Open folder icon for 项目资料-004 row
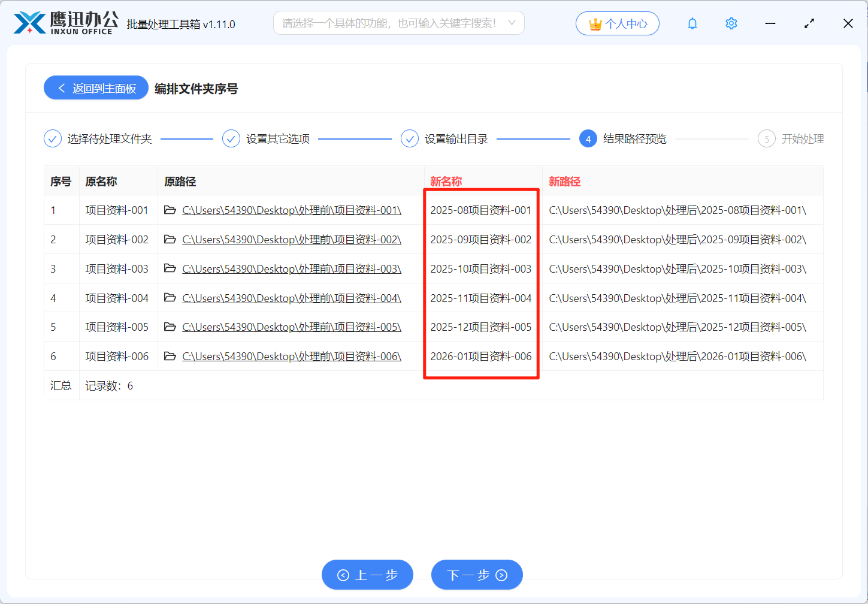The height and width of the screenshot is (604, 868). tap(170, 298)
